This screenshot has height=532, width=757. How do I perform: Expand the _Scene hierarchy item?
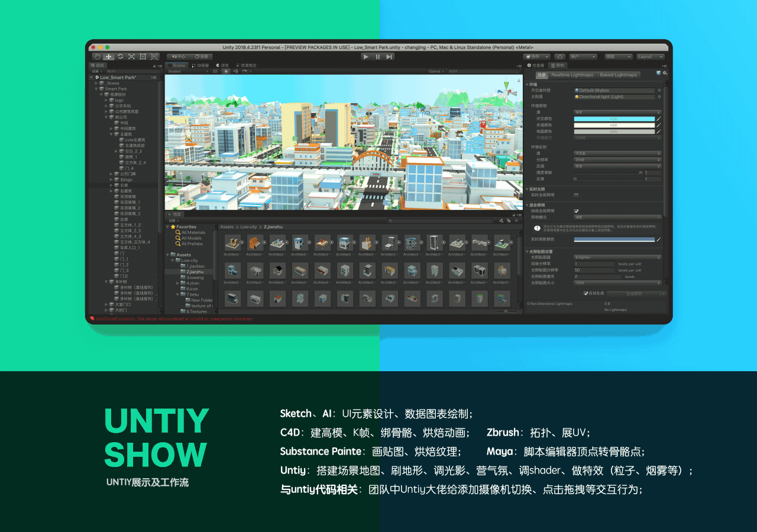tap(96, 83)
